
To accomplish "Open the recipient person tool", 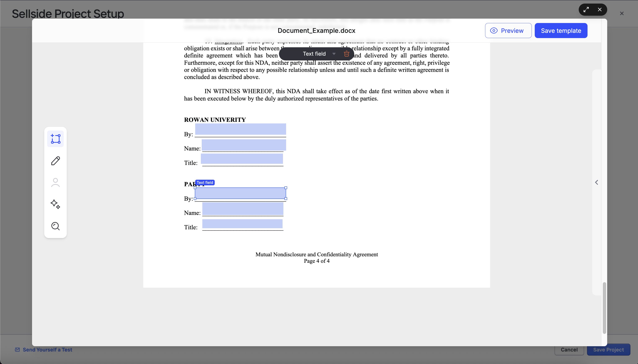I will pos(55,182).
